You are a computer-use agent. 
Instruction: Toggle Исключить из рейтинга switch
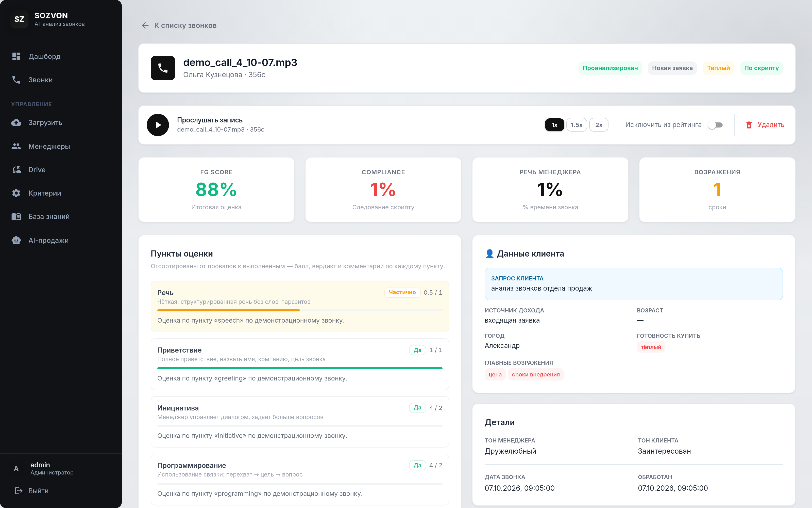click(715, 125)
